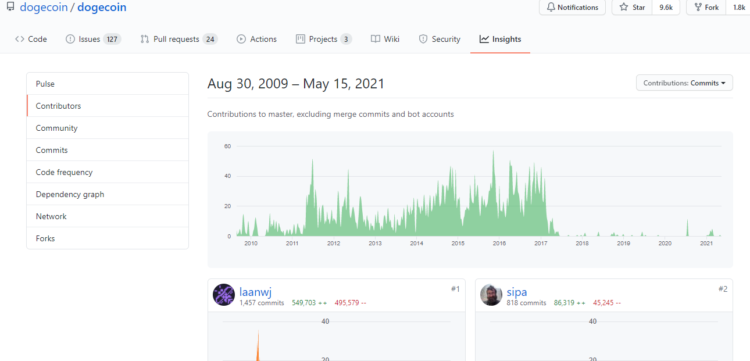Open Forks in the sidebar

tap(108, 238)
